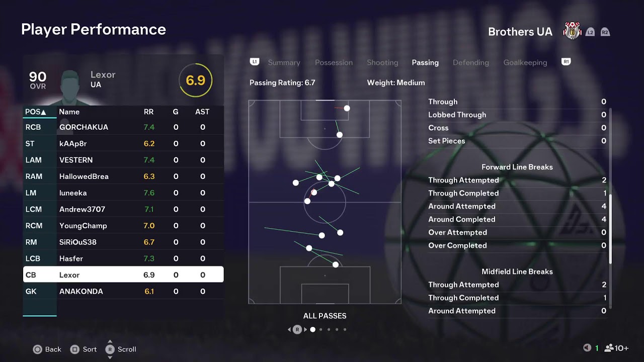
Task: Select ANAKONDA goalkeeper row
Action: (123, 291)
